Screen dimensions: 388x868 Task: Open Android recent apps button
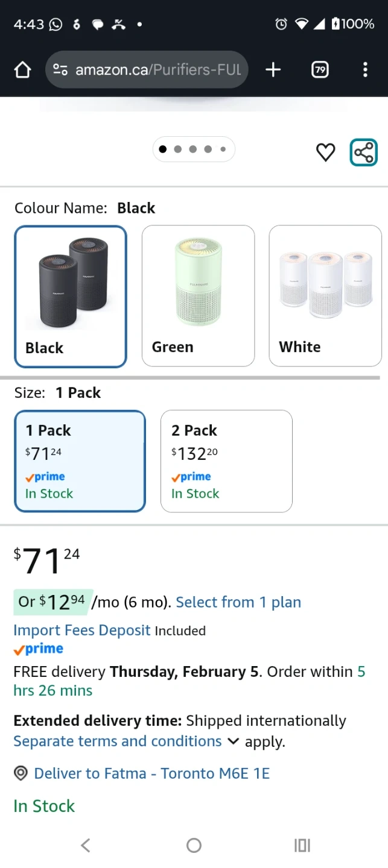(x=302, y=845)
